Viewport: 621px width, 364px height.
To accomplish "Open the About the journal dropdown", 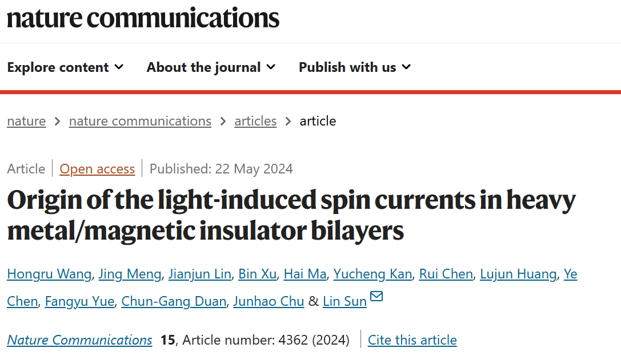I will coord(211,67).
